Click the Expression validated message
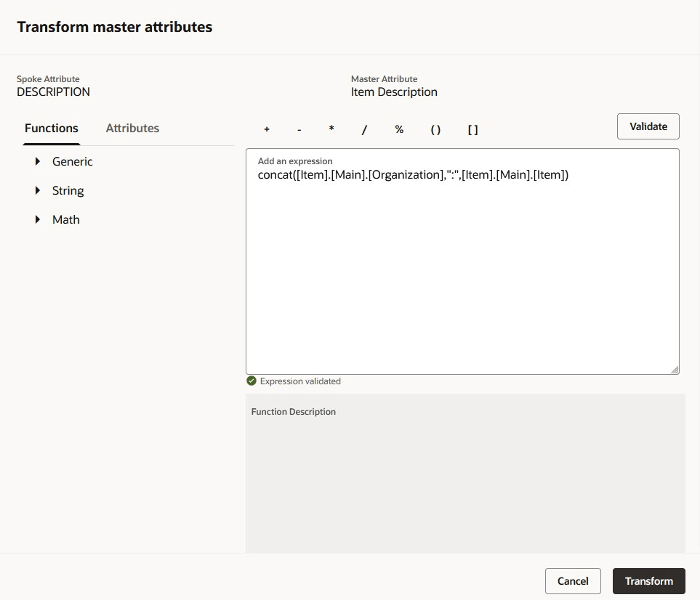This screenshot has height=600, width=700. click(x=300, y=381)
